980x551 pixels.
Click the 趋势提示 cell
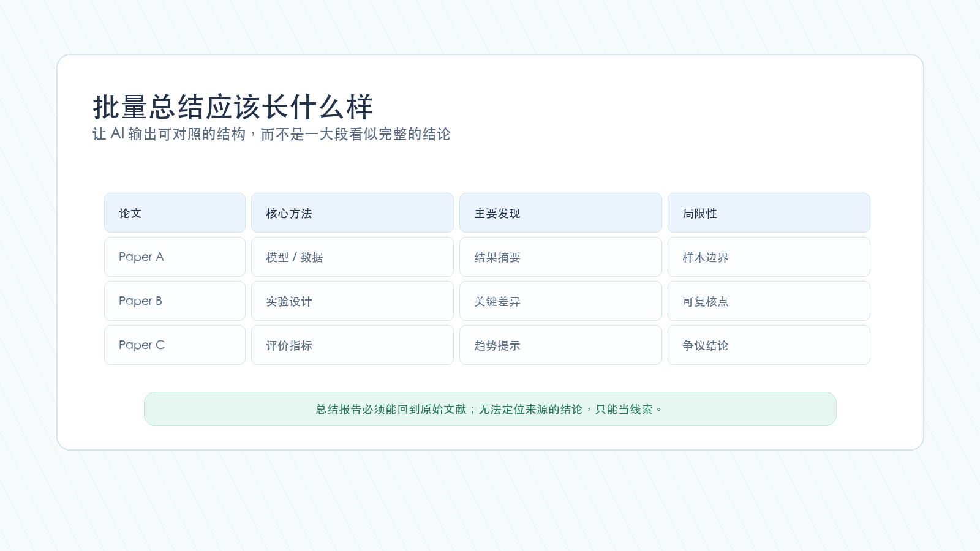[x=560, y=345]
